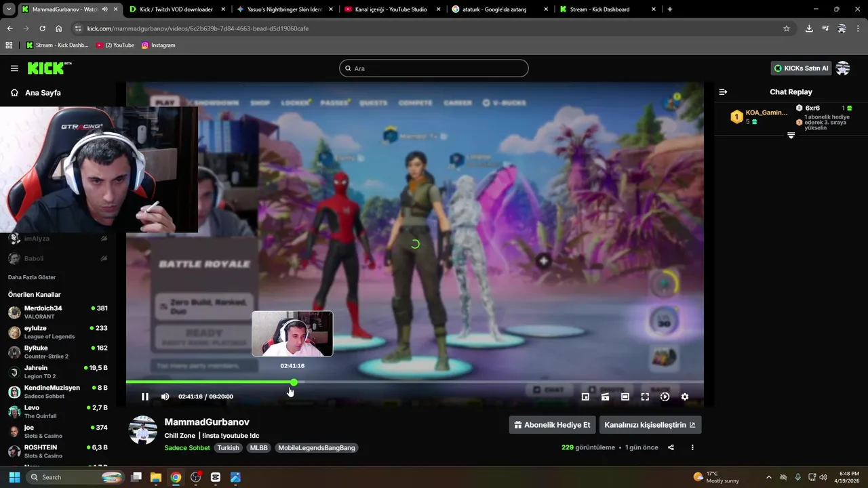Toggle theater mode in video player
Viewport: 868px width, 488px height.
click(x=625, y=396)
